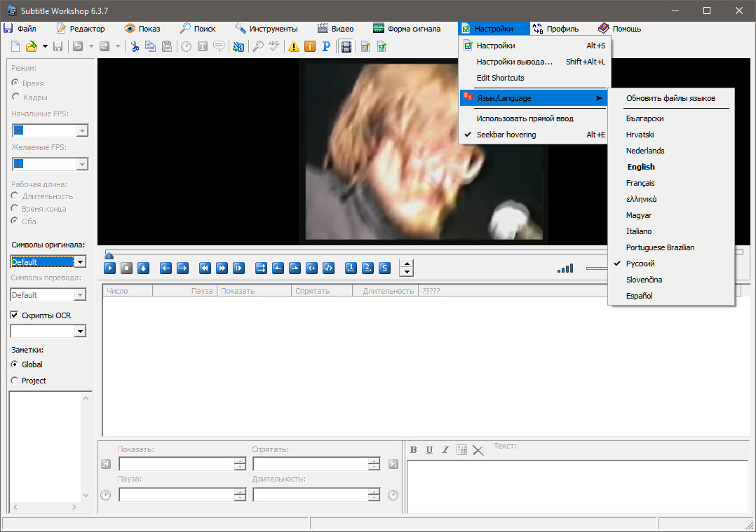The image size is (756, 532).
Task: Click the Underline formatting icon
Action: pyautogui.click(x=429, y=449)
